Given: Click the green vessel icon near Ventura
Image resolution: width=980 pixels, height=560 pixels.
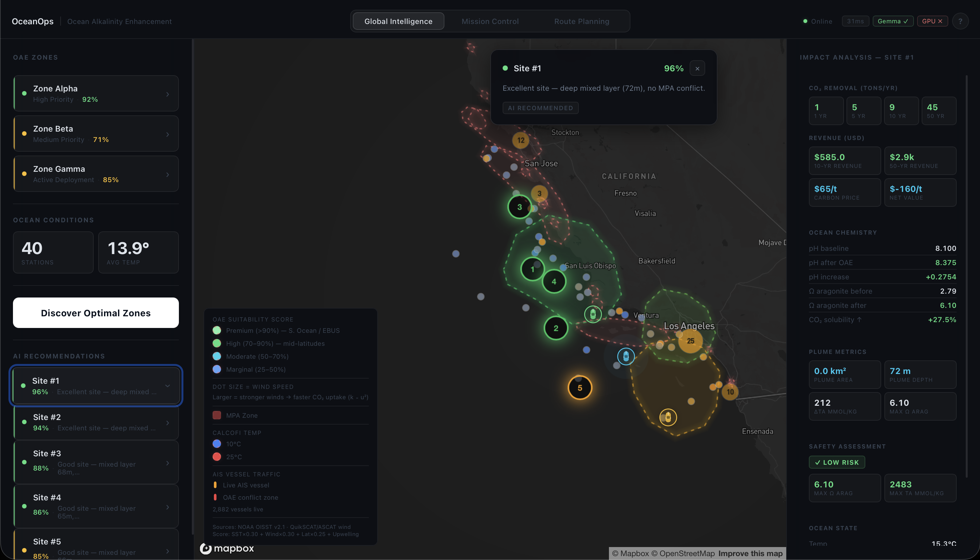Looking at the screenshot, I should click(593, 314).
